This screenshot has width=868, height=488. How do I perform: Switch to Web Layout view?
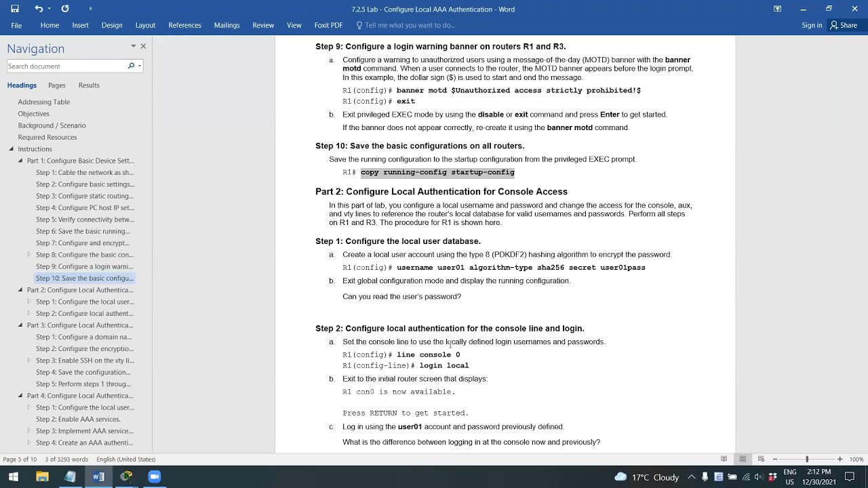tap(761, 460)
